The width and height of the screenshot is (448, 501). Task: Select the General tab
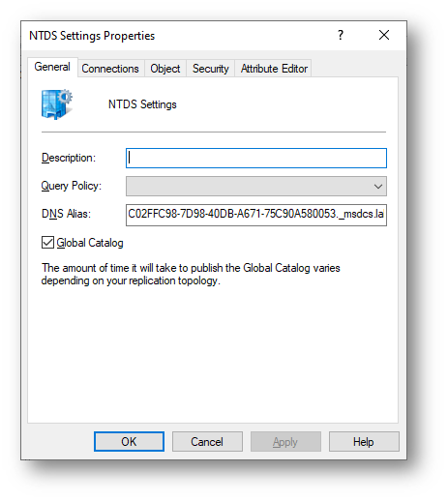click(x=52, y=67)
